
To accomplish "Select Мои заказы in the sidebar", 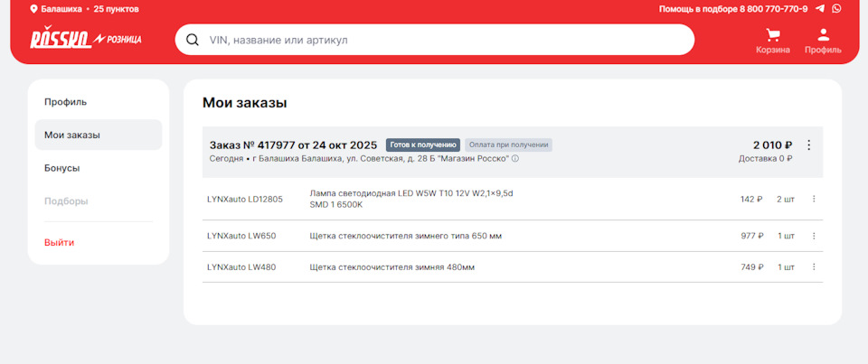I will [x=99, y=135].
